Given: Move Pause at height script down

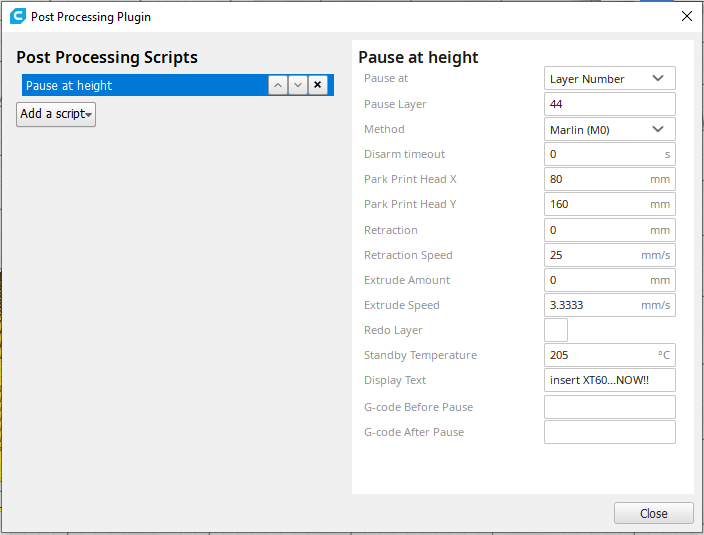Looking at the screenshot, I should [x=298, y=85].
